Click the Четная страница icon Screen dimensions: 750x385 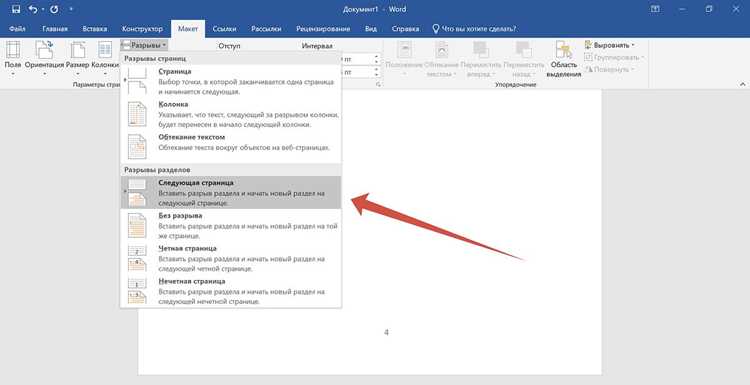pyautogui.click(x=137, y=258)
